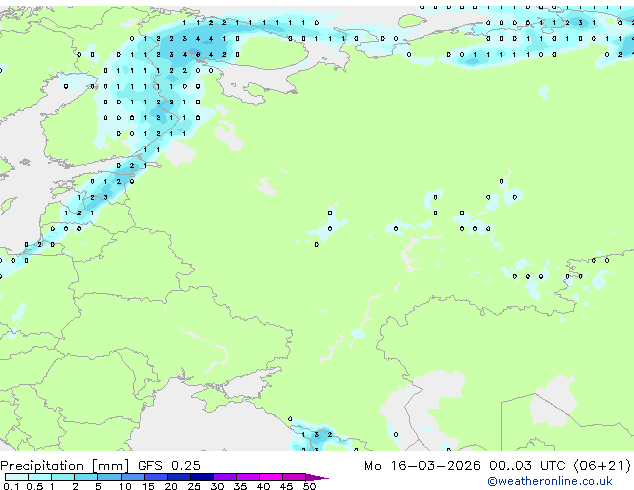Viewport: 634px width, 490px height.
Task: Click the '00..03 UTC' time label
Action: 527,466
